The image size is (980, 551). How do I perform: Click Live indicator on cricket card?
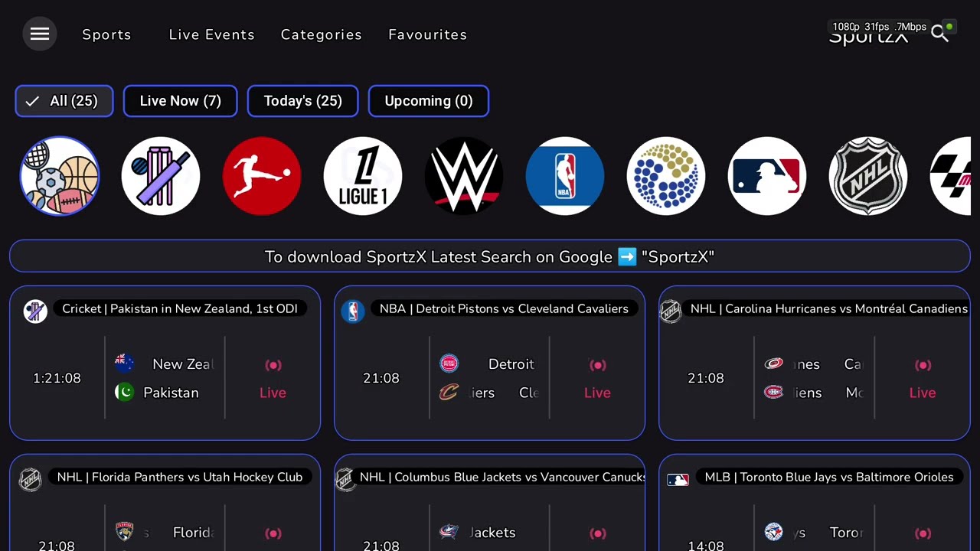273,379
